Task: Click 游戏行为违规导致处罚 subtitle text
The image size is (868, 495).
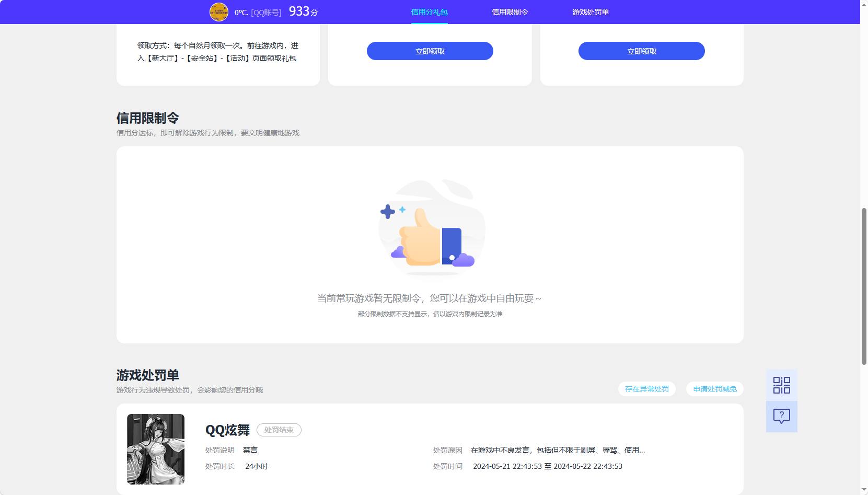Action: point(190,390)
